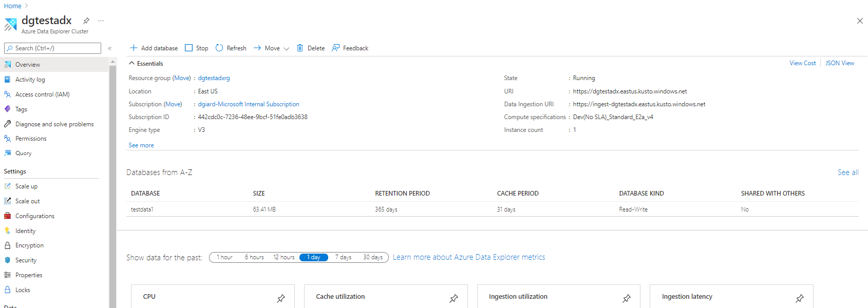Click the Refresh circular arrow icon
The image size is (868, 308).
click(219, 48)
